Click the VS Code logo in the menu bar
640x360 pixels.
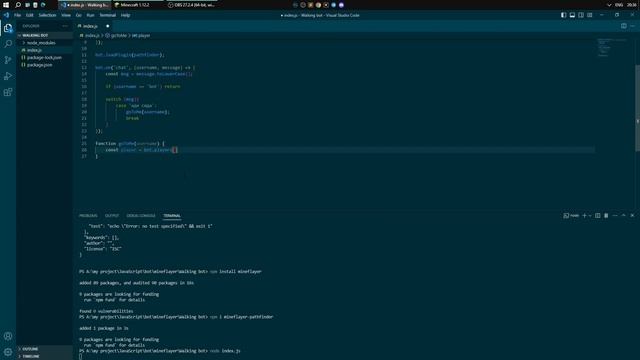[x=6, y=15]
